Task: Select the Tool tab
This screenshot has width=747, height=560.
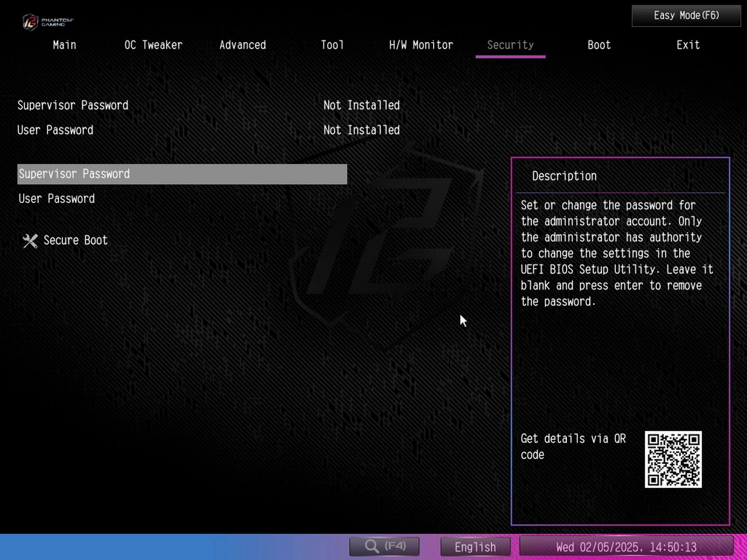Action: [332, 45]
